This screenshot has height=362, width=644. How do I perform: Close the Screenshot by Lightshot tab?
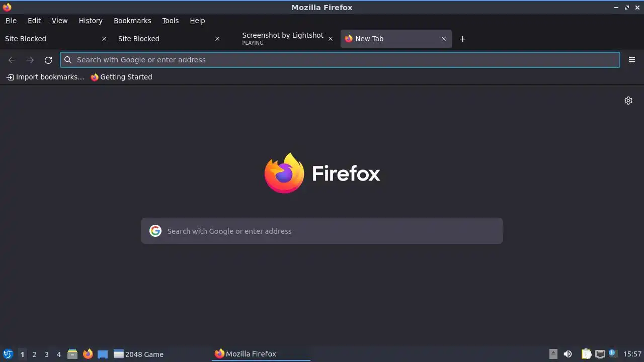click(x=331, y=39)
